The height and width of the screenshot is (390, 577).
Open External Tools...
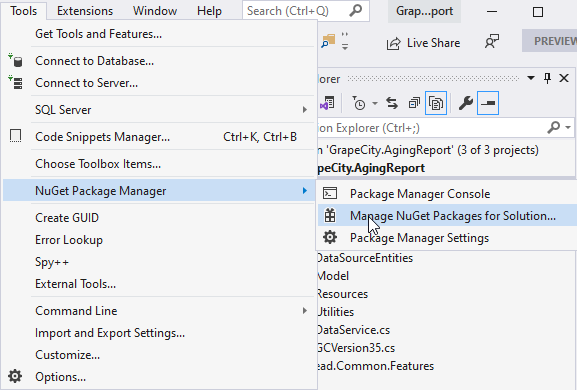tap(159, 284)
